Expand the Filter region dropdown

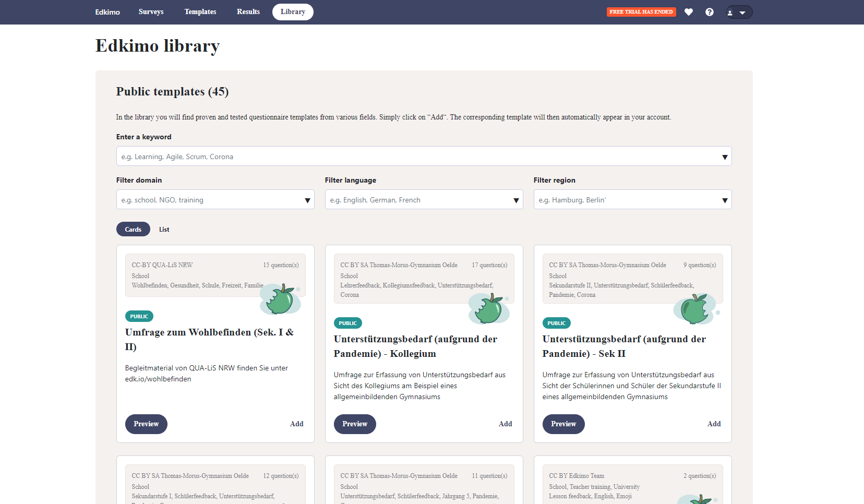632,200
